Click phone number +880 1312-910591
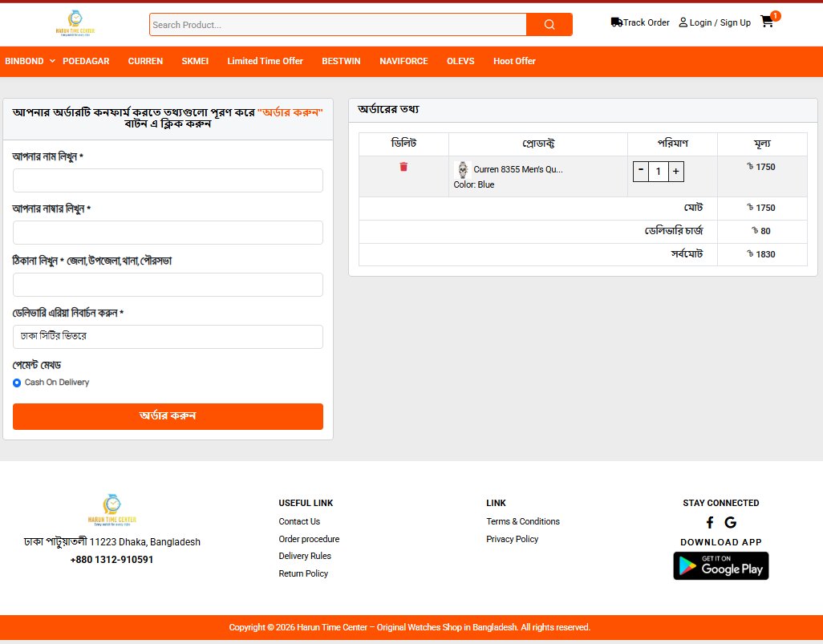This screenshot has height=644, width=823. click(x=111, y=560)
